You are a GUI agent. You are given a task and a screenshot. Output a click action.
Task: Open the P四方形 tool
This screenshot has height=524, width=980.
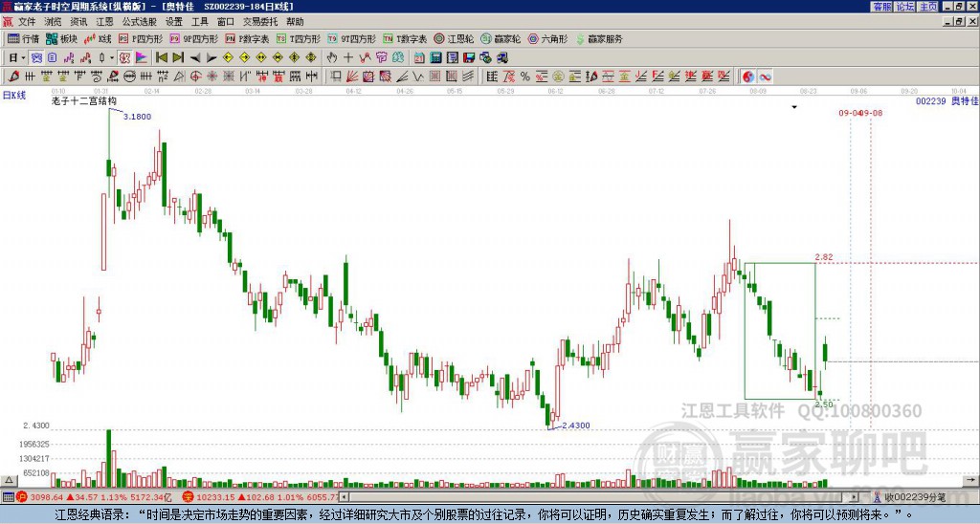141,38
